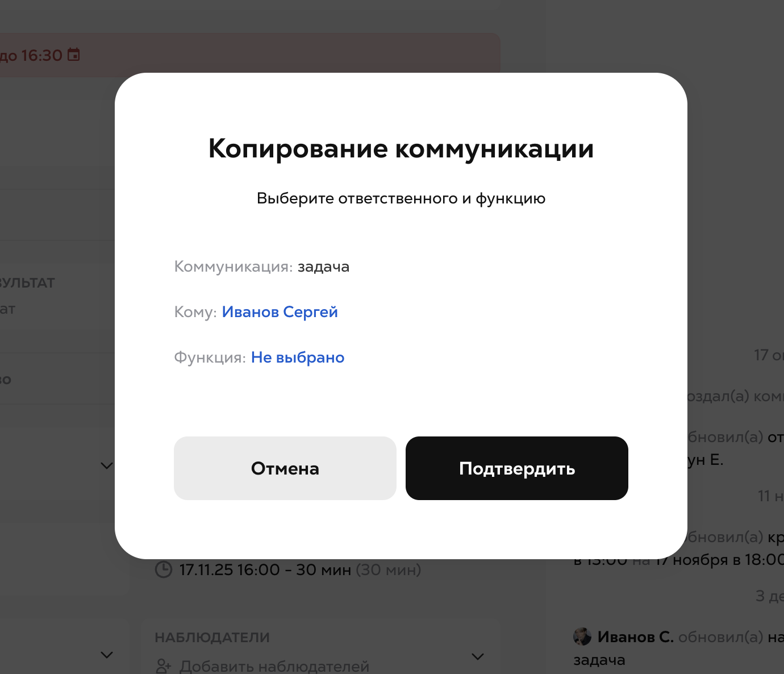Viewport: 784px width, 674px height.
Task: Expand the upper left panel chevron
Action: pyautogui.click(x=106, y=465)
